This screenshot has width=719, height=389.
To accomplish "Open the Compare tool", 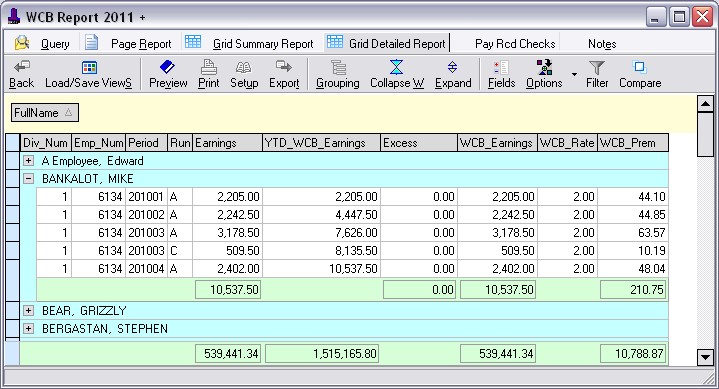I will [640, 74].
